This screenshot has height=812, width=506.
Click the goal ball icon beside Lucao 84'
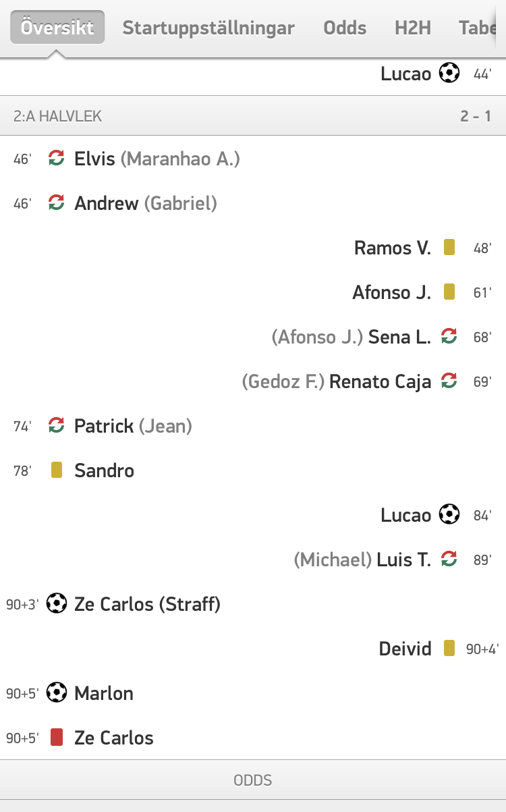point(449,514)
